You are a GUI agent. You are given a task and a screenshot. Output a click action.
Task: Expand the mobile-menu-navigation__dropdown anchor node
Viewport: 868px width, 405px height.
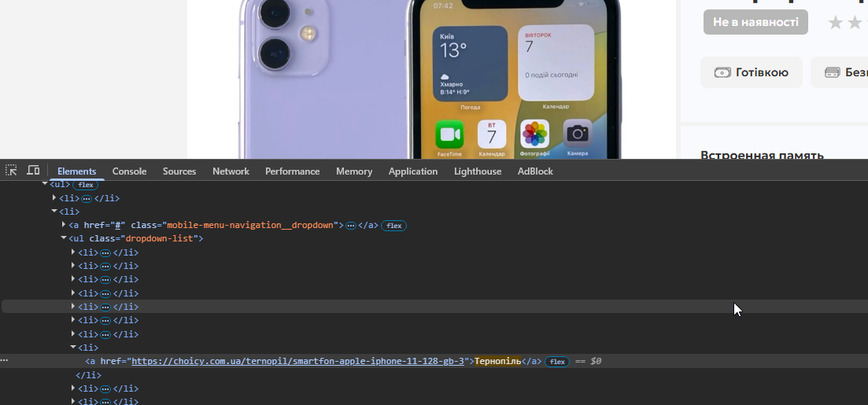coord(64,225)
